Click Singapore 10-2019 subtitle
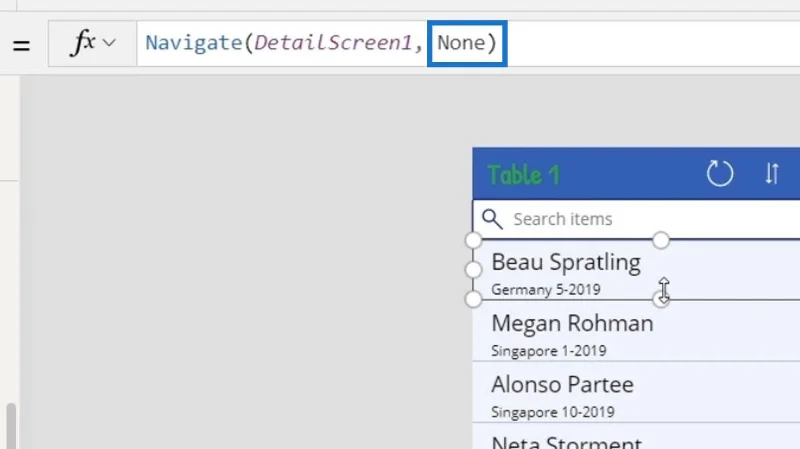The height and width of the screenshot is (449, 800). [553, 412]
